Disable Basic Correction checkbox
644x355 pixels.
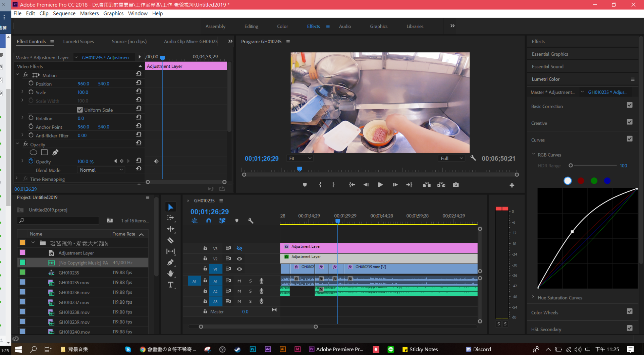click(630, 105)
